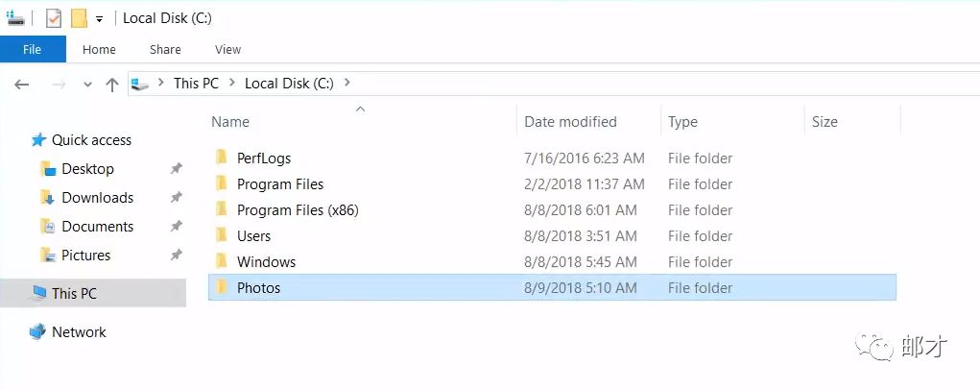
Task: Expand the chevron after Local Disk (C:)
Action: click(347, 83)
